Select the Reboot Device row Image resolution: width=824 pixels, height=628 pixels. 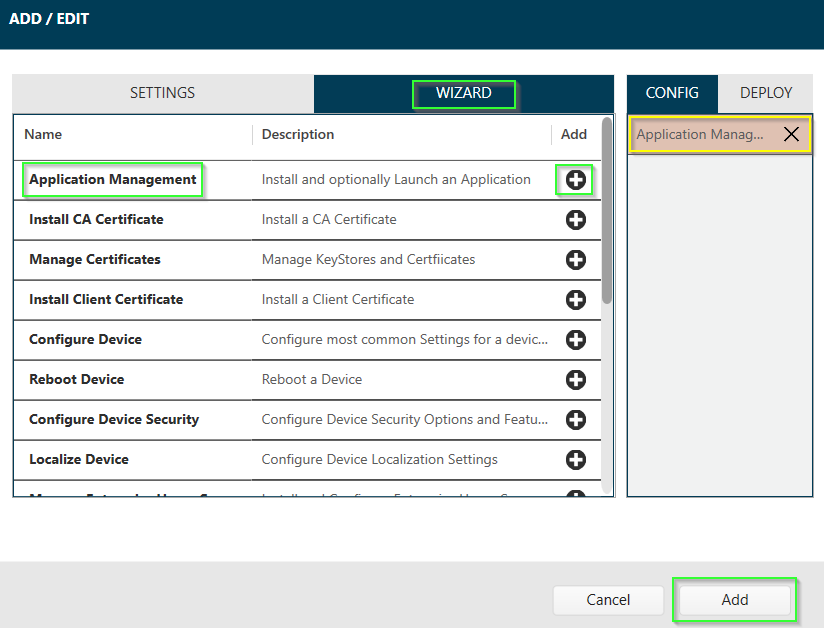76,380
